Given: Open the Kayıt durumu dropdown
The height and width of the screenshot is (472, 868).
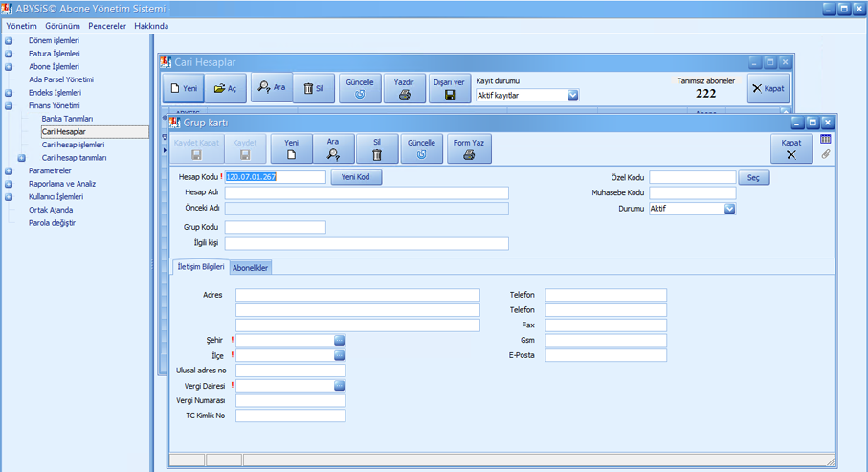Looking at the screenshot, I should click(x=572, y=95).
